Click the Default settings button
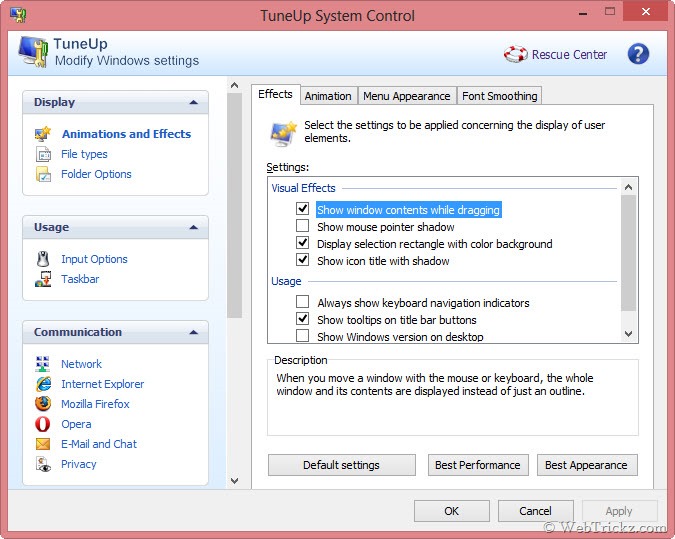Viewport: 675px width, 539px height. (x=342, y=465)
